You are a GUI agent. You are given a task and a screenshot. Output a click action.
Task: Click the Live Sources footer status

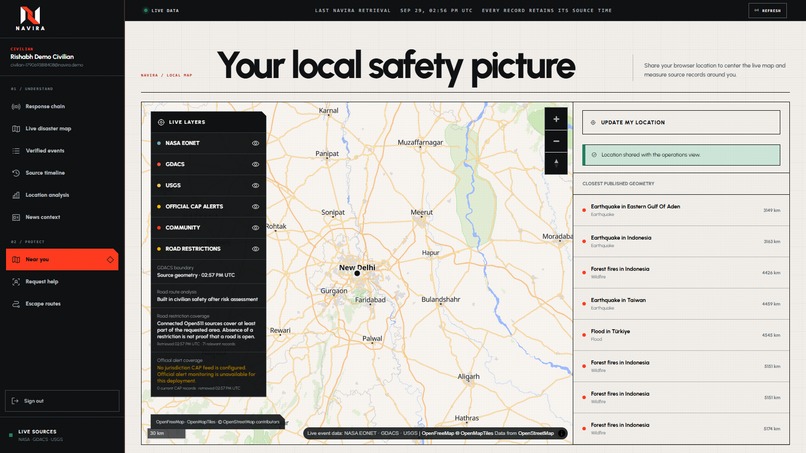(37, 435)
